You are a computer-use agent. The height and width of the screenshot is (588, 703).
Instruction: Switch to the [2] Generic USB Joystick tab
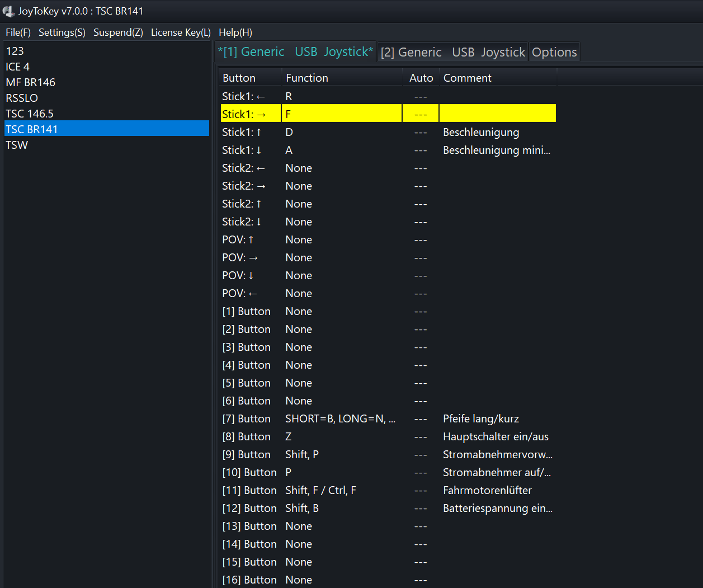(453, 52)
